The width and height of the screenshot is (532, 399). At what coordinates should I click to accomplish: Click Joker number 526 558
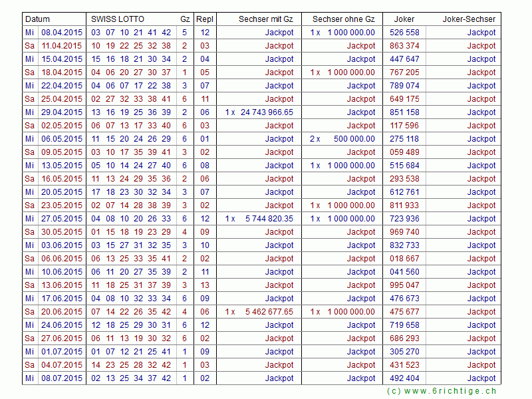404,33
